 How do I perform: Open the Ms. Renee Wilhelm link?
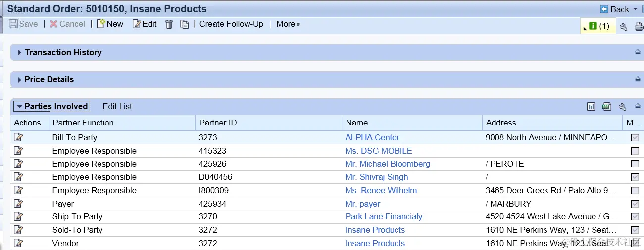point(381,190)
